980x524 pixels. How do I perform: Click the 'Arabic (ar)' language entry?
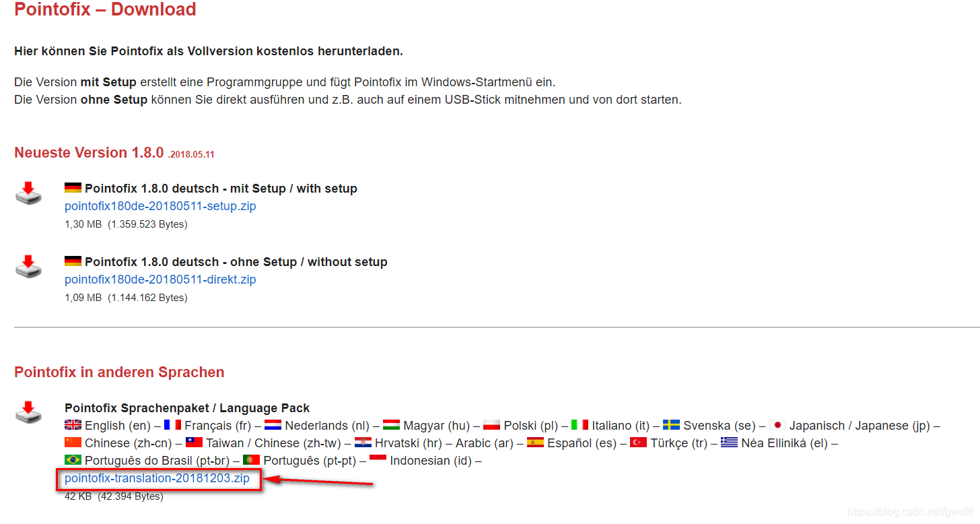coord(485,443)
